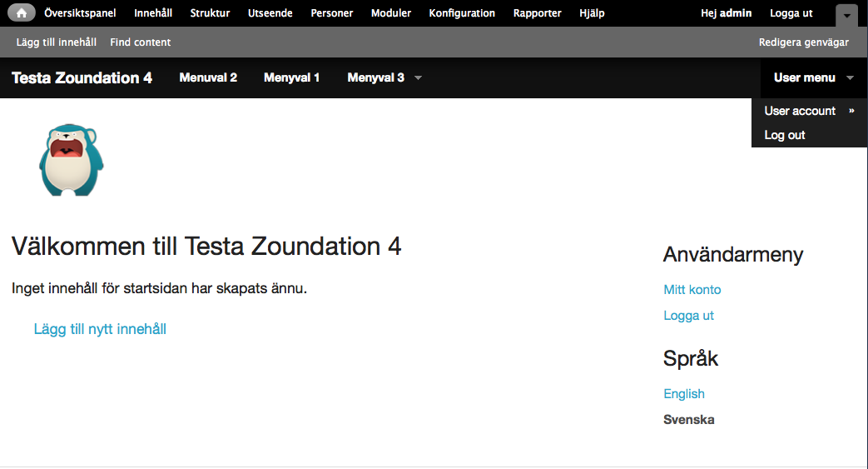Click the blue monkey site logo
The height and width of the screenshot is (469, 868).
tap(71, 160)
